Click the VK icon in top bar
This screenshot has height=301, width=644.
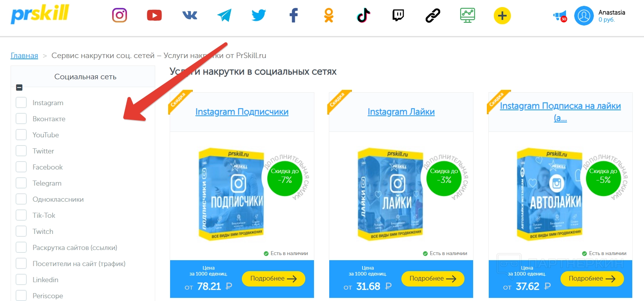[x=190, y=15]
